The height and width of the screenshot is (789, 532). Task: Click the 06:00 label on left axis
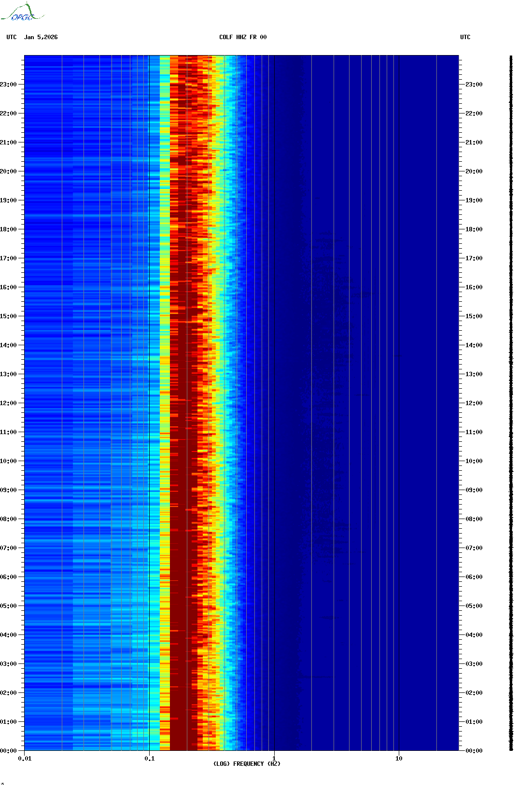[x=8, y=577]
